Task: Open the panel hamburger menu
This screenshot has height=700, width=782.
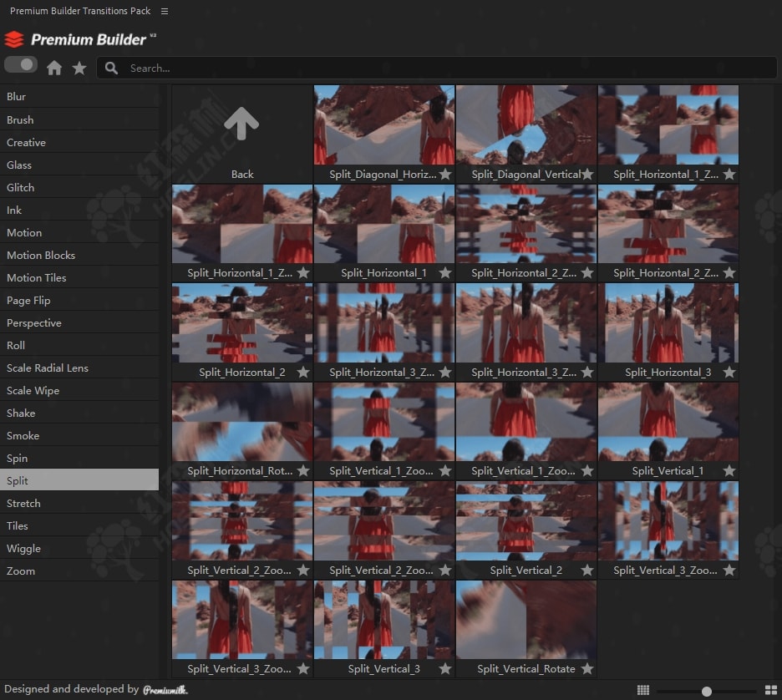Action: coord(165,12)
